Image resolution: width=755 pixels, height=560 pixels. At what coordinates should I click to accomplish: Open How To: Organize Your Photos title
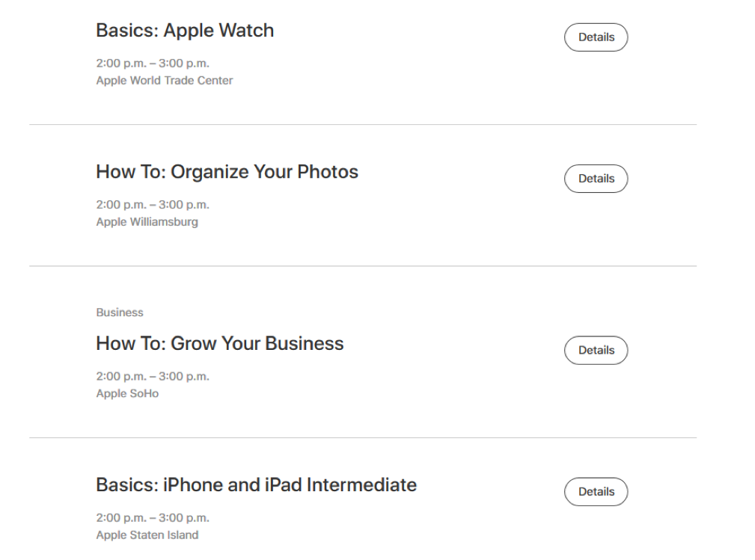(227, 172)
